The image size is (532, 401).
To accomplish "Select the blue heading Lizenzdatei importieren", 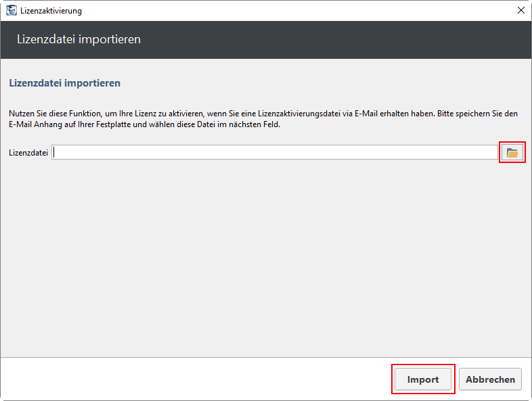I will (x=64, y=83).
